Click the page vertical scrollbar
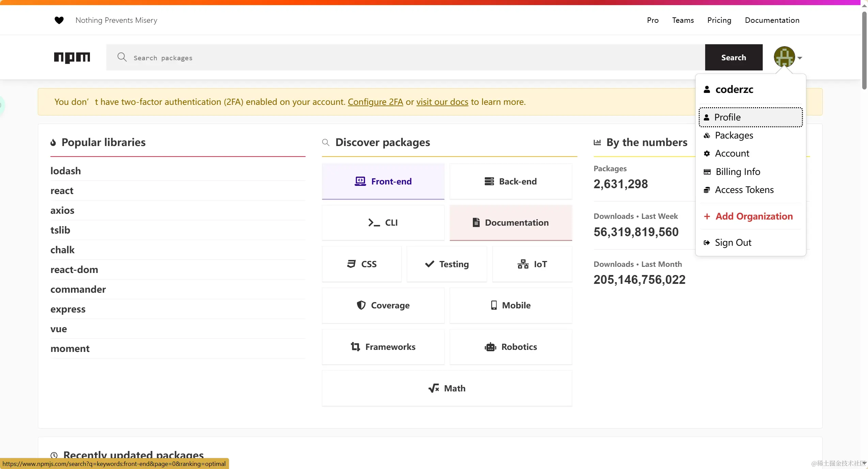The image size is (868, 469). (x=864, y=51)
